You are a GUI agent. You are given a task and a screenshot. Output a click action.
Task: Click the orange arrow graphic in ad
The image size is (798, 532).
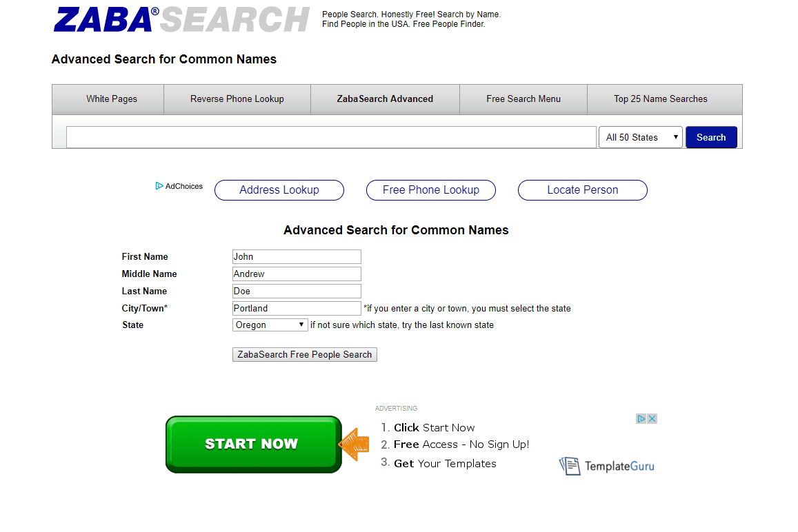(x=355, y=445)
